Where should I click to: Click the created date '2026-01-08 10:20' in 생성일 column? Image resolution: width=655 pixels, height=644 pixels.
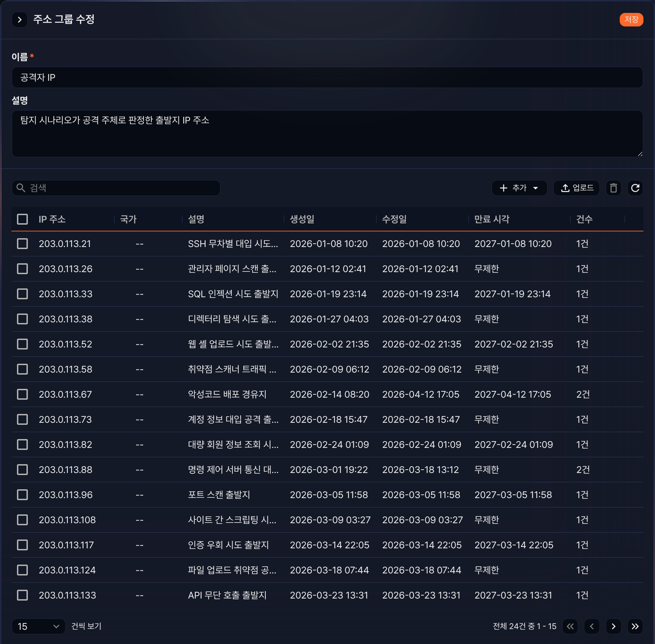(x=329, y=244)
